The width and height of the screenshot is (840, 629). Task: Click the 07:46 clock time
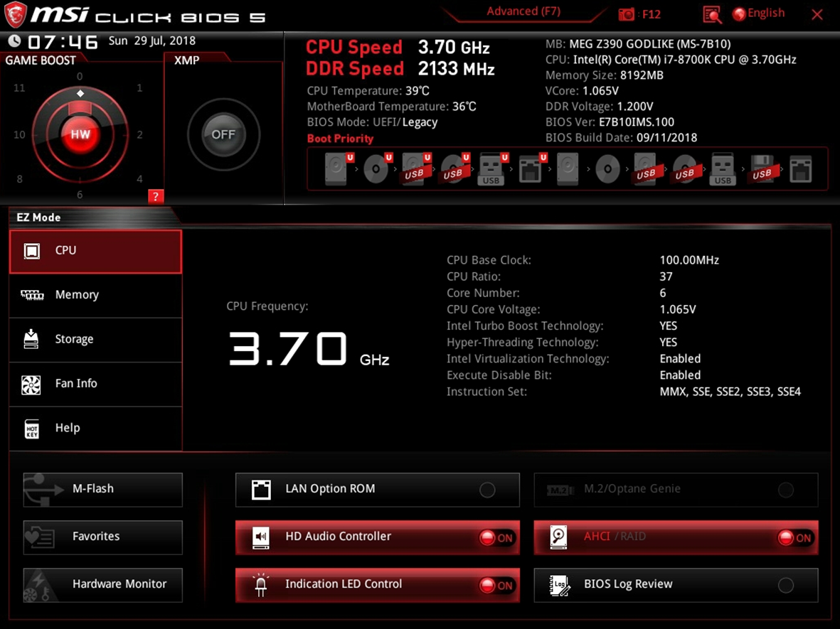pos(63,42)
